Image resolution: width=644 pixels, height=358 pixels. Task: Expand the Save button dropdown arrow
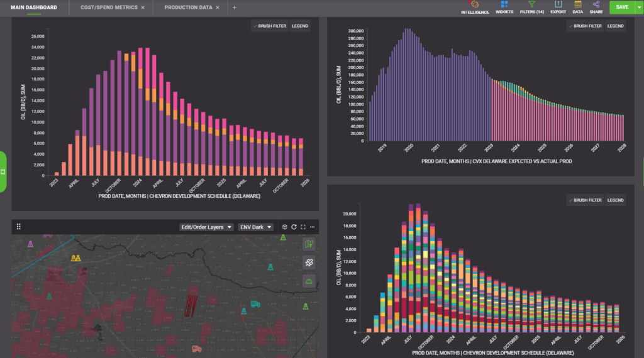639,8
